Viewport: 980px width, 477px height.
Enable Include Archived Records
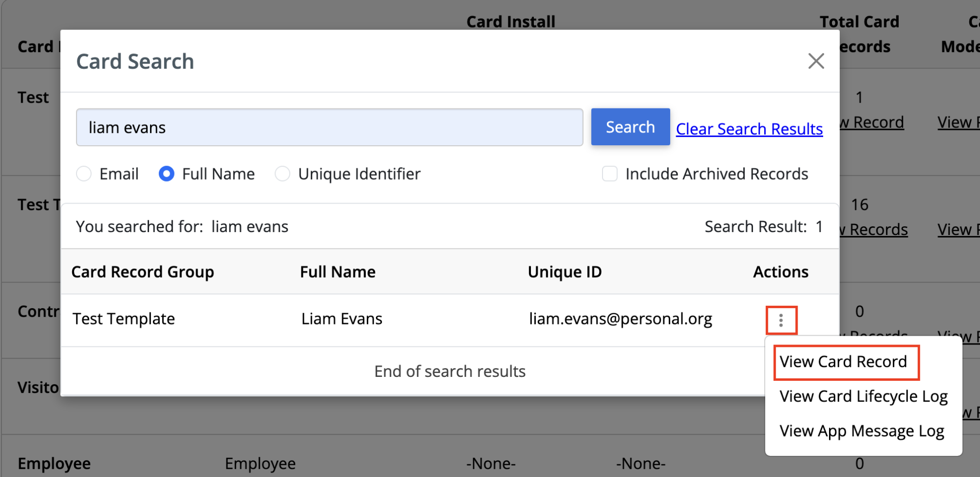[610, 174]
